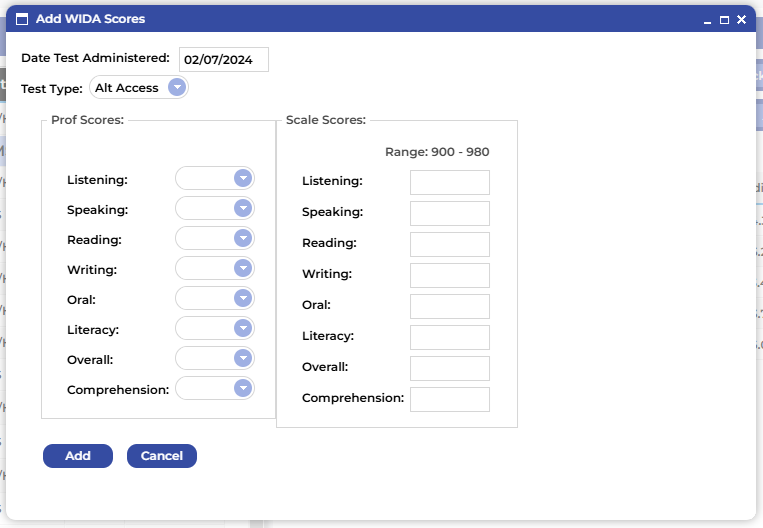Click the Listening scale score field
The width and height of the screenshot is (763, 528).
pos(449,182)
